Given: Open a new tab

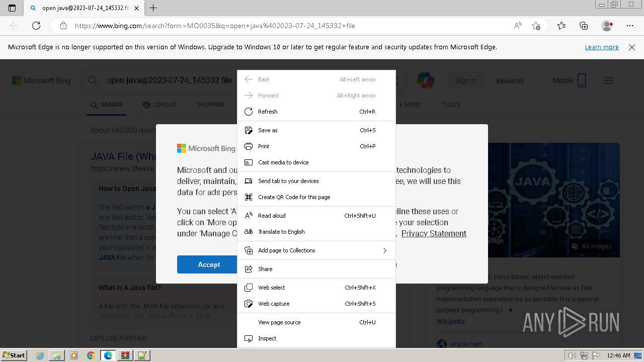Looking at the screenshot, I should click(x=153, y=8).
